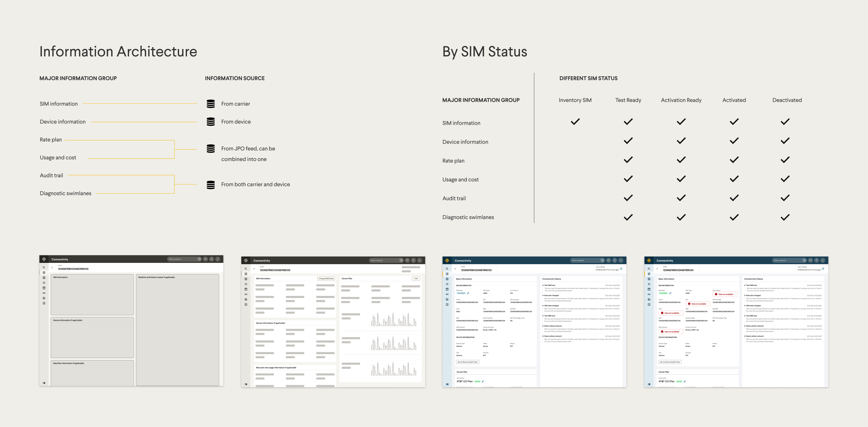This screenshot has width=868, height=427.
Task: Click edit pencil beside AT&T UCI Plan in TEST READY mockup
Action: tap(483, 382)
